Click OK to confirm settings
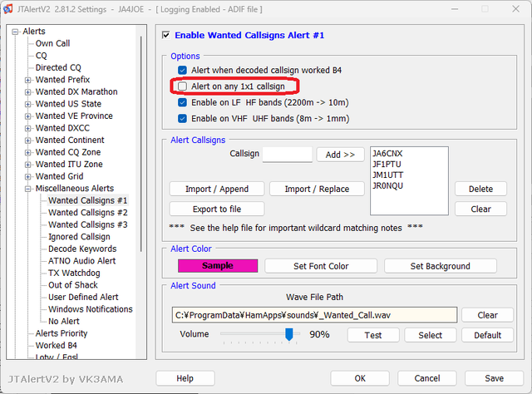The height and width of the screenshot is (394, 532). pos(360,378)
